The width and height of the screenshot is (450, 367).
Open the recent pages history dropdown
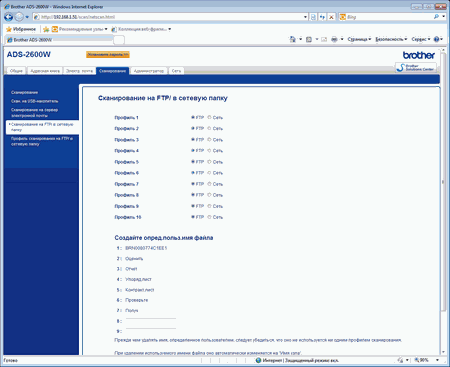pos(27,17)
